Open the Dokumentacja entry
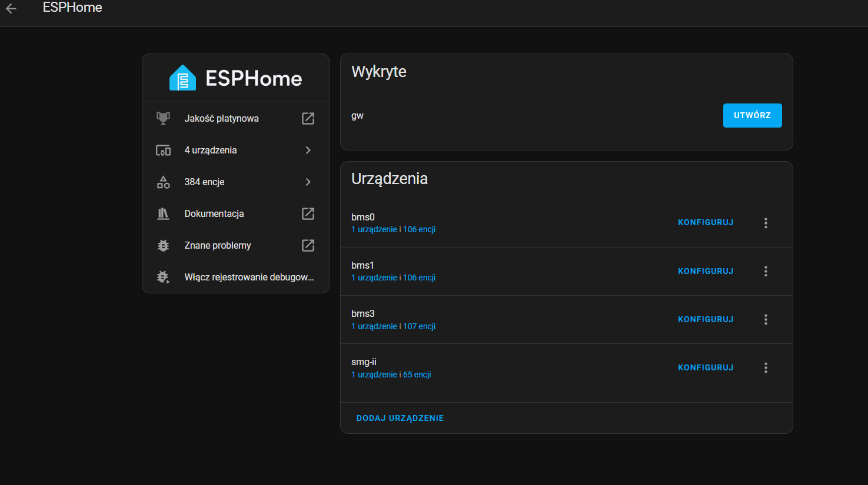The height and width of the screenshot is (485, 868). (x=235, y=213)
